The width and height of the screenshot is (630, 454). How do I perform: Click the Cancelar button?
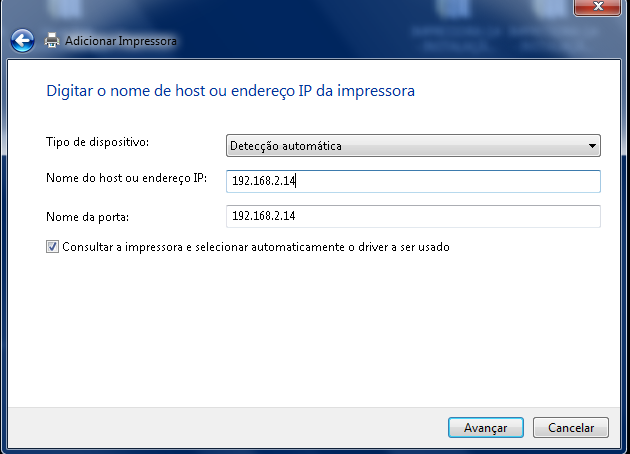click(x=571, y=427)
